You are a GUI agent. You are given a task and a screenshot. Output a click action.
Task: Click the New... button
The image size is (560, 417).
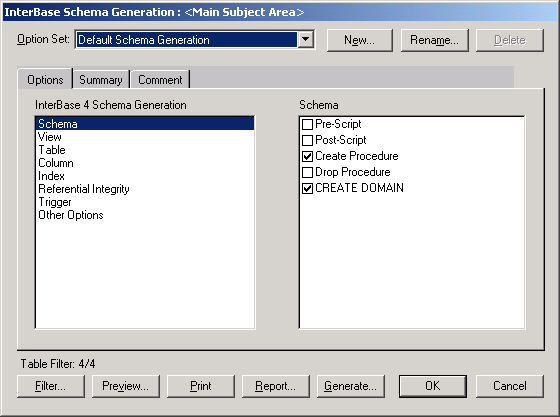(360, 40)
